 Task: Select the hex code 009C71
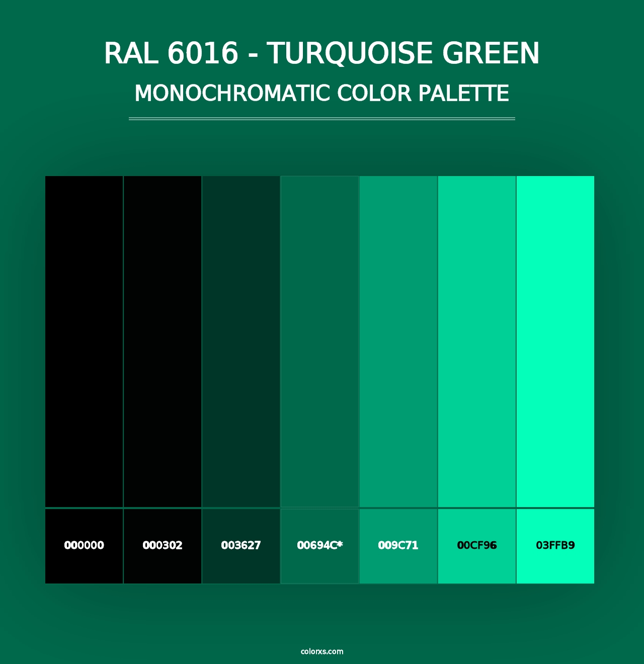point(398,545)
